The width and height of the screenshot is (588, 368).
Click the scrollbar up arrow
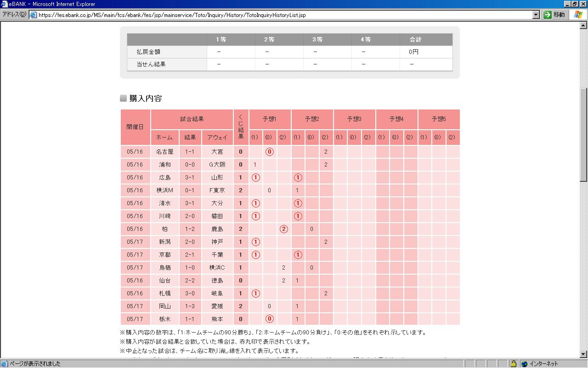(x=584, y=25)
